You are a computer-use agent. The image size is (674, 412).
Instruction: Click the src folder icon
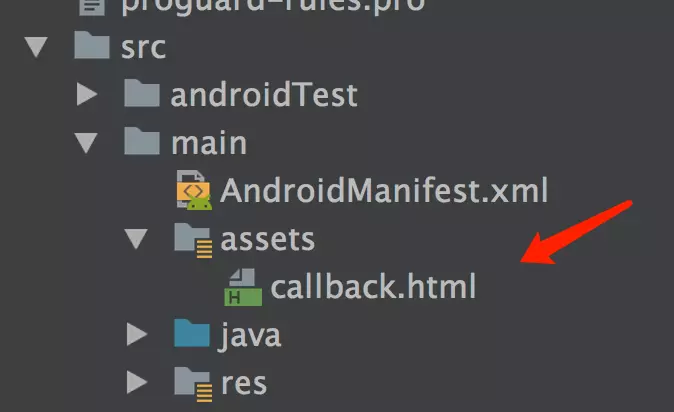point(92,45)
